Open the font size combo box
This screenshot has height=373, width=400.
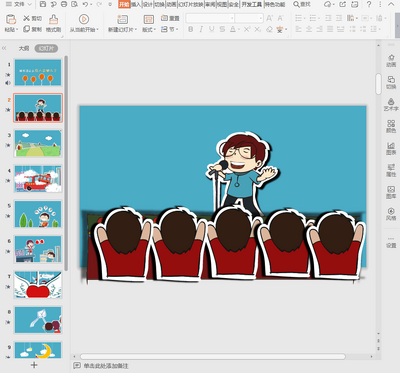[249, 18]
